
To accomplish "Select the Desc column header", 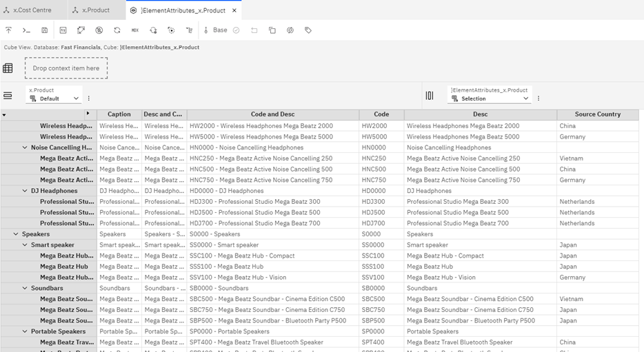I will pyautogui.click(x=481, y=114).
